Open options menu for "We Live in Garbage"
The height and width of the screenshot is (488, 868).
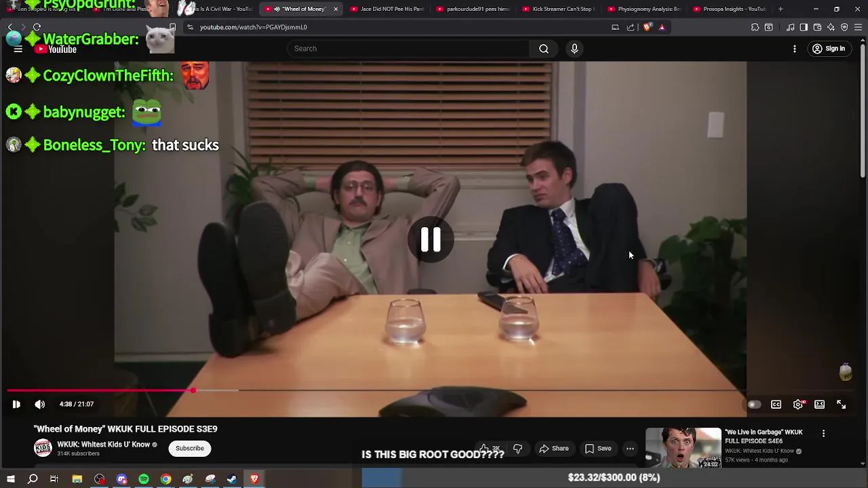823,434
